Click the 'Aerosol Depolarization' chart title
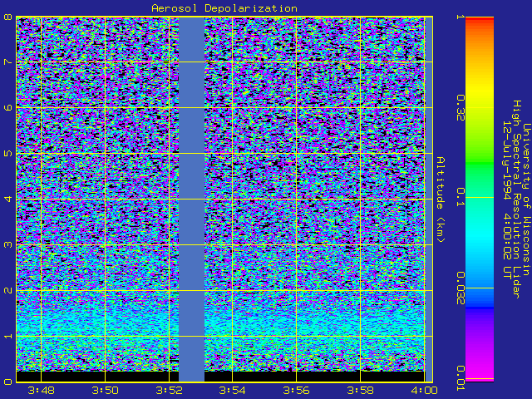 [x=224, y=8]
